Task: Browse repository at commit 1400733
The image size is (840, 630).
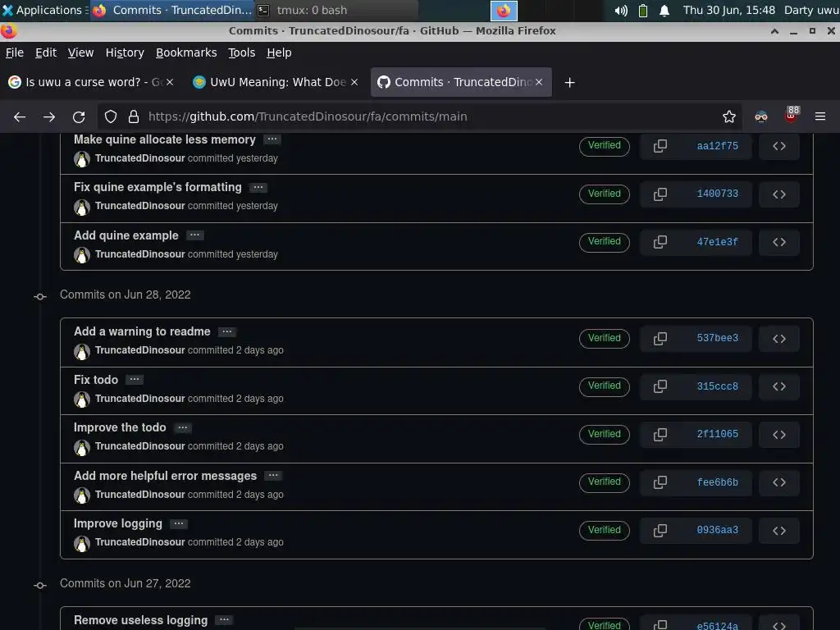Action: tap(779, 194)
